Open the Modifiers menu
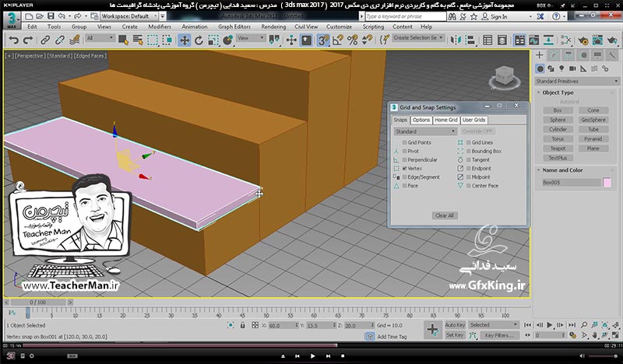Screen dimensions: 623x364 tap(160, 26)
